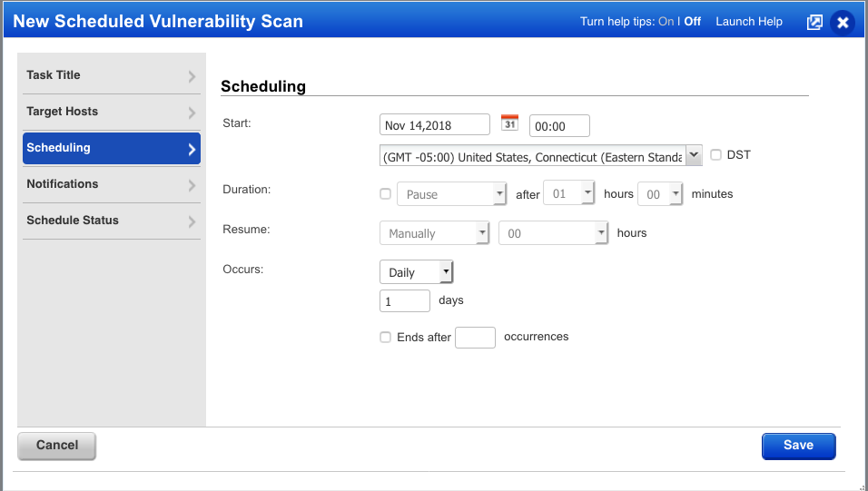Click the start date field Nov 14,2018
This screenshot has width=868, height=491.
435,124
